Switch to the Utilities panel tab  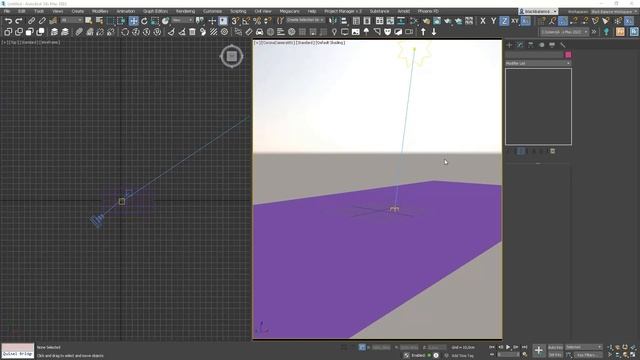point(563,45)
